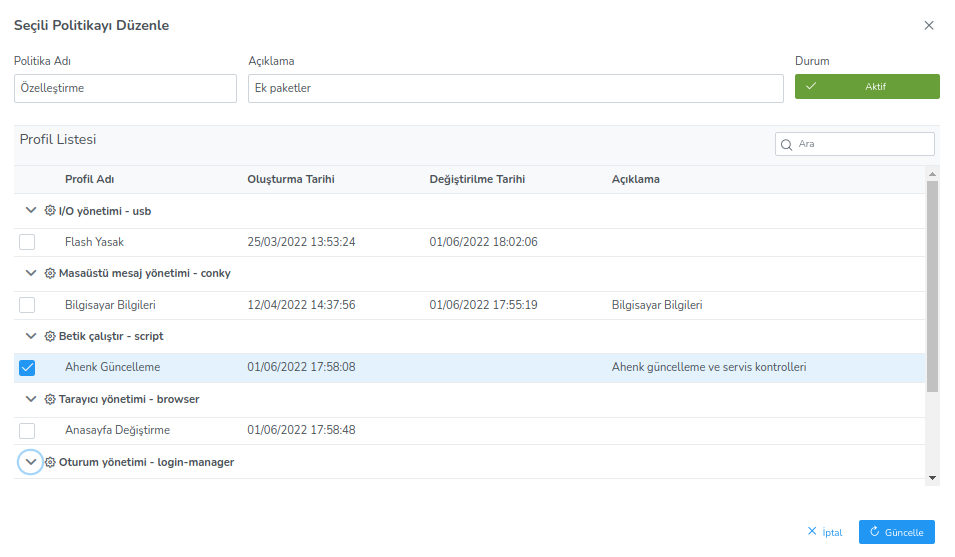Click gear icon beside Betik çalıştır - script

(x=50, y=336)
